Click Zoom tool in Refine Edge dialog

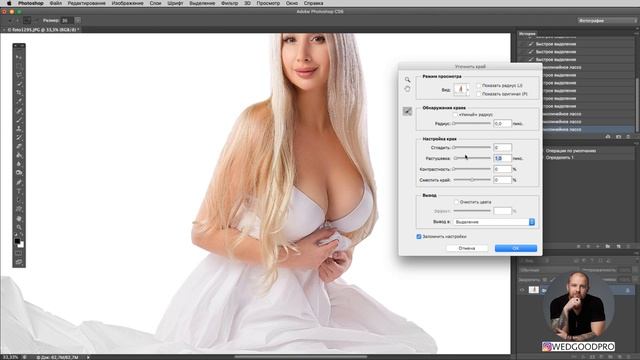[407, 80]
